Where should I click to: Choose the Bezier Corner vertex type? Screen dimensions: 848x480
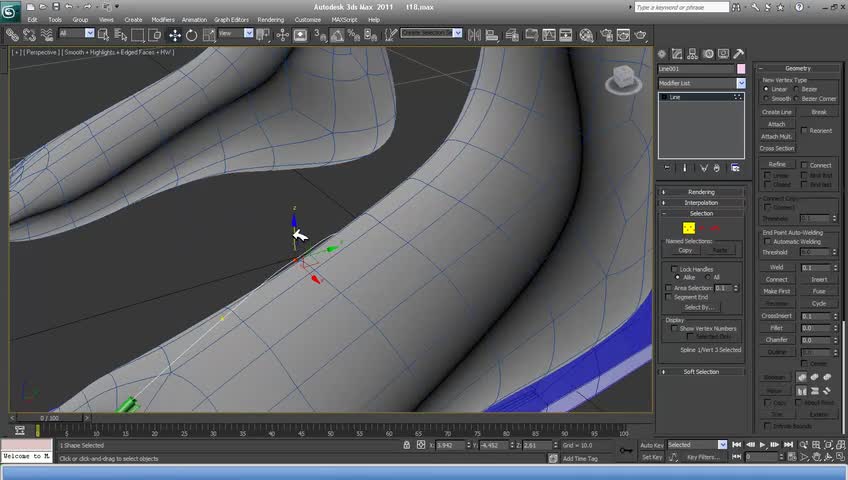coord(797,99)
